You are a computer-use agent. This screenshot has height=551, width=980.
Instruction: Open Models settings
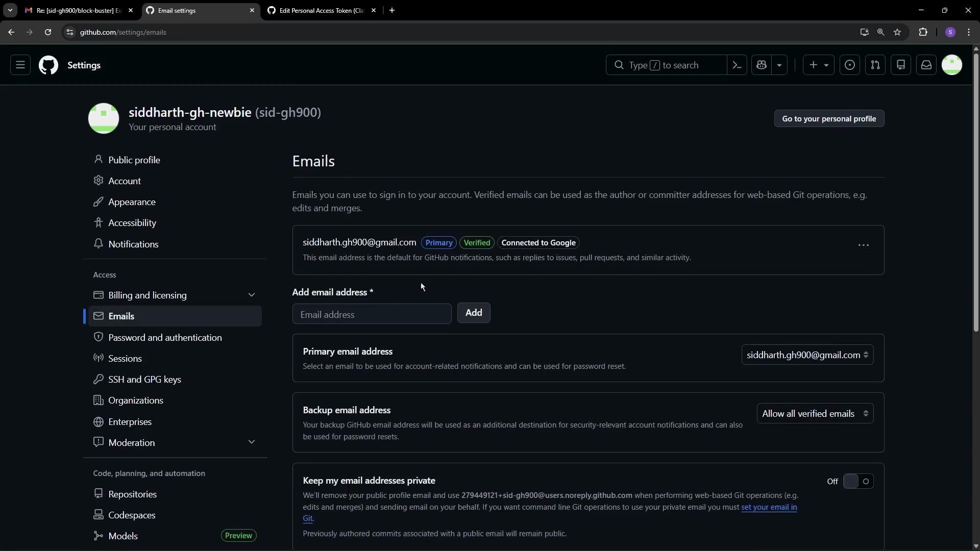click(175, 536)
